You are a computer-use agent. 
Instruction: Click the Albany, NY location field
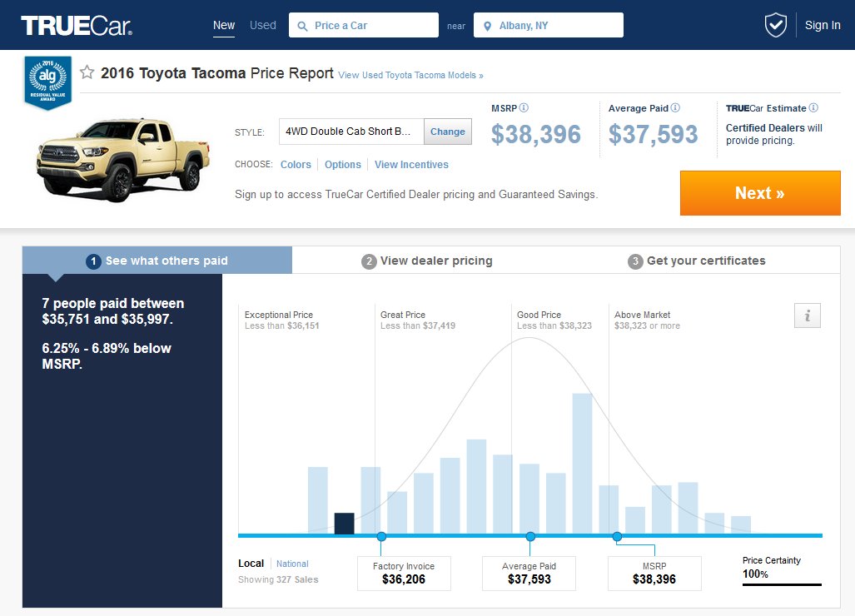[x=549, y=25]
